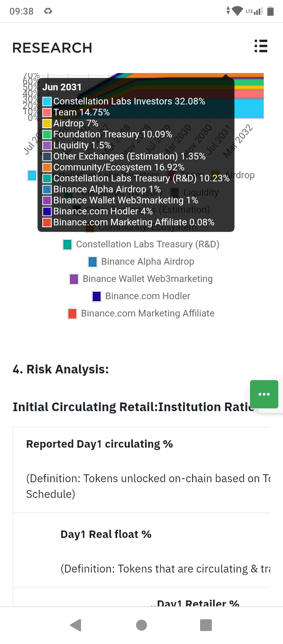Open the RESEARCH header logo link
This screenshot has width=283, height=644.
click(x=52, y=48)
